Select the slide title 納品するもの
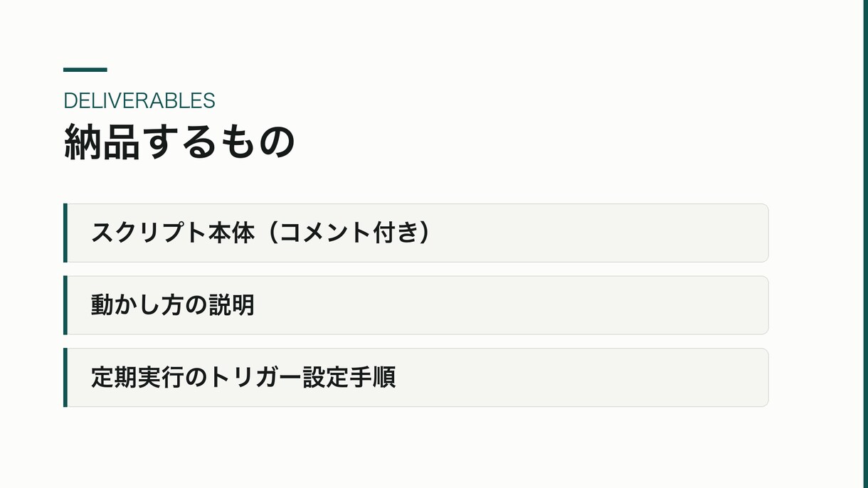The height and width of the screenshot is (488, 868). click(x=179, y=142)
